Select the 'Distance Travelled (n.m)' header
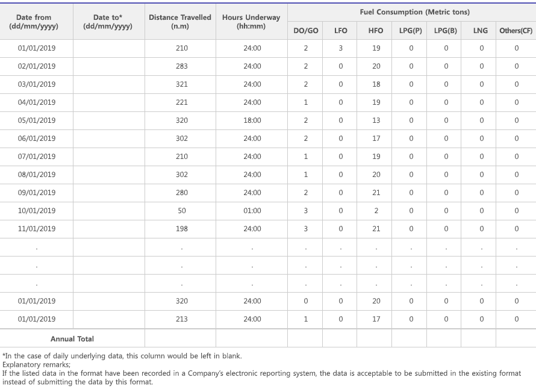Viewport: 536px width, 392px height. 180,22
